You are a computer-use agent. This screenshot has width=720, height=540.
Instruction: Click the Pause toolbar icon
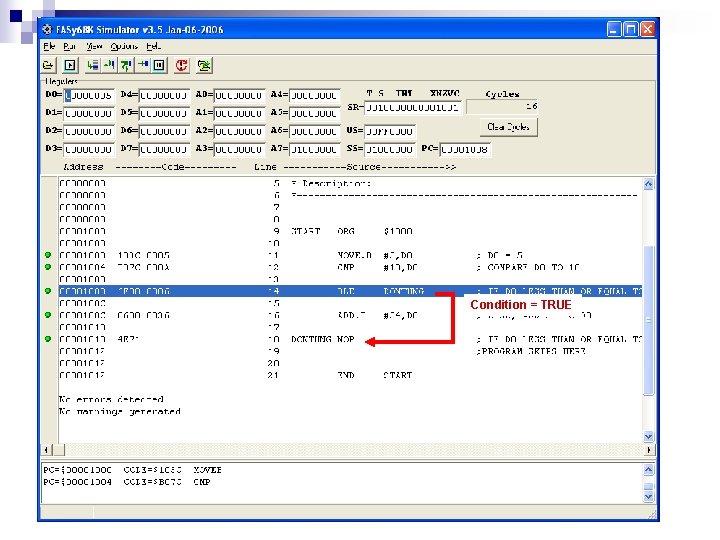coord(159,65)
